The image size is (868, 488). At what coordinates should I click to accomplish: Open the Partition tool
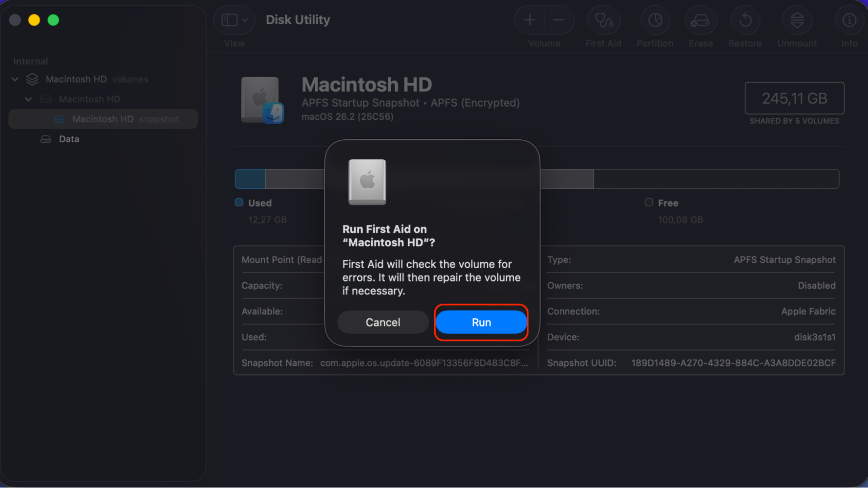[655, 20]
